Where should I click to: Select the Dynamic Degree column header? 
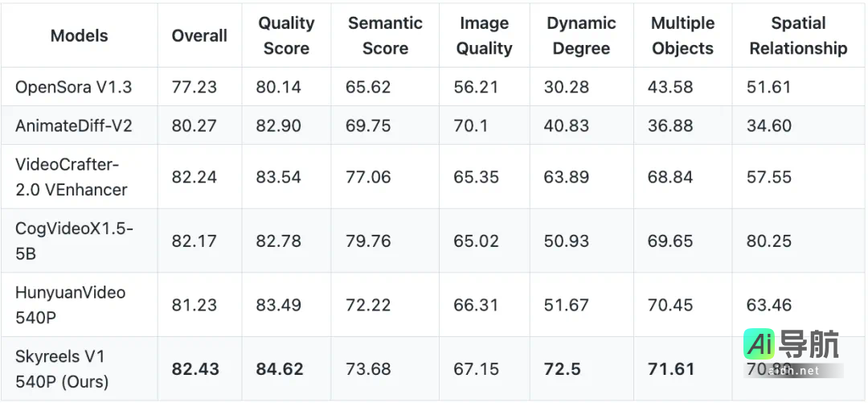(x=581, y=35)
